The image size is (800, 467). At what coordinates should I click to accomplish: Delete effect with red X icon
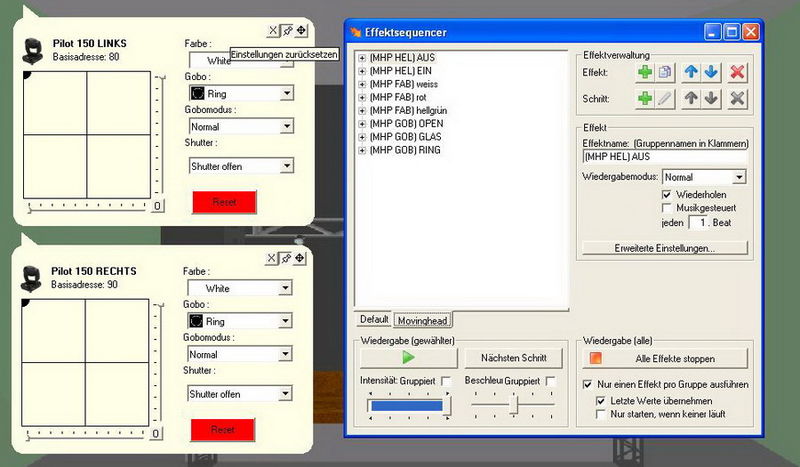tap(737, 73)
